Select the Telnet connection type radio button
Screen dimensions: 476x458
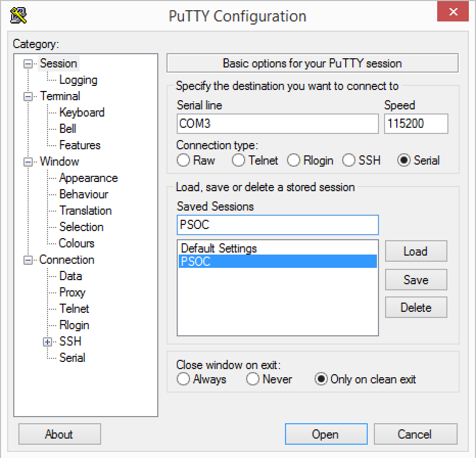coord(239,161)
